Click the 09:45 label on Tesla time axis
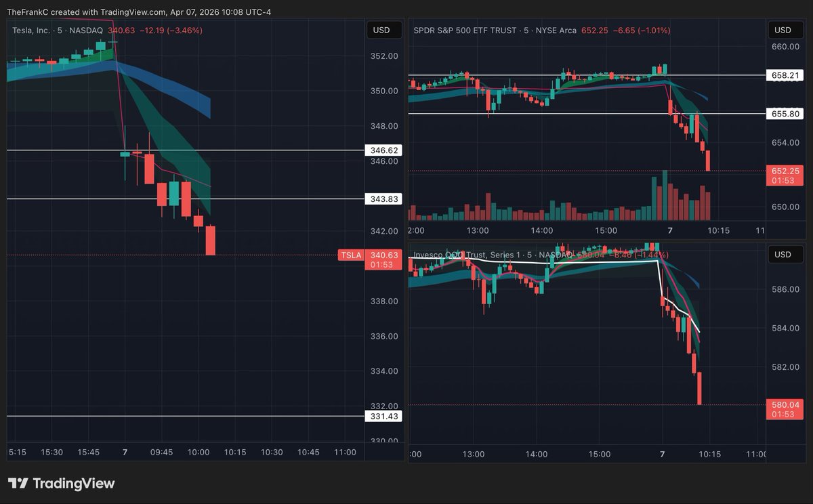 (x=161, y=453)
